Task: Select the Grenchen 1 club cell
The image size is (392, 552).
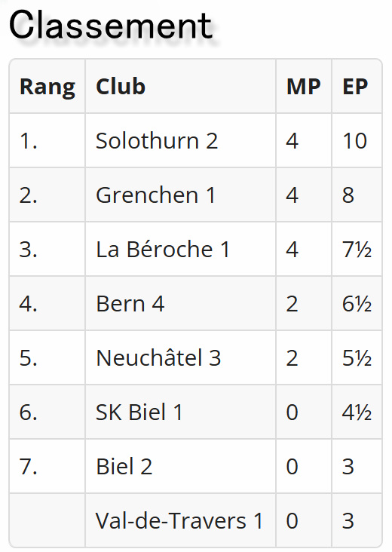Action: 180,195
